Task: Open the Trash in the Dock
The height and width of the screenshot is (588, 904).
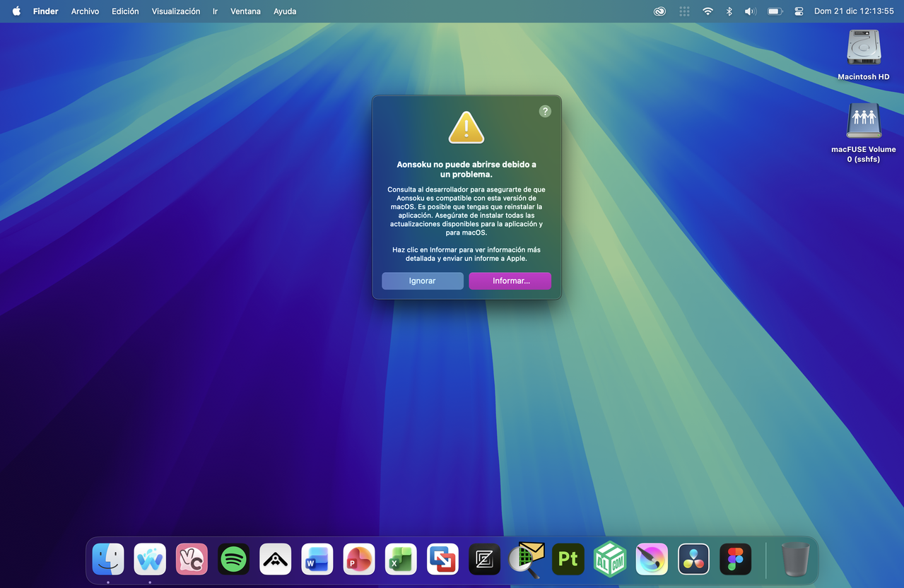Action: point(795,559)
